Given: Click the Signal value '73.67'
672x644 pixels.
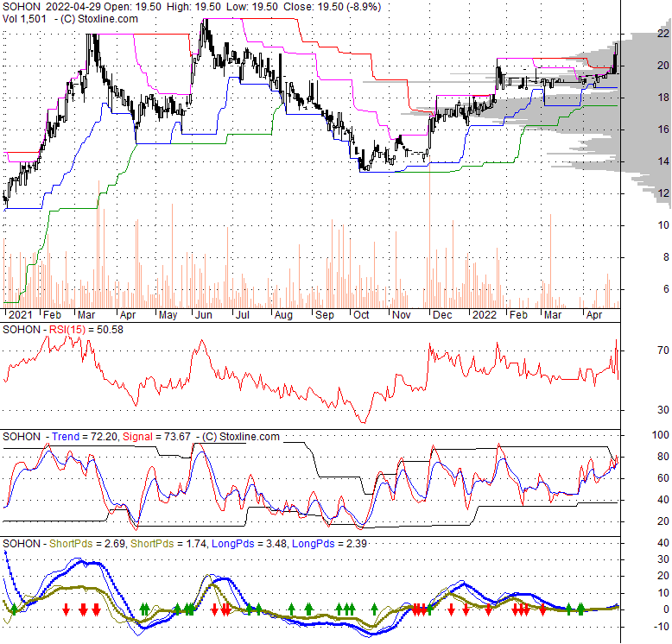Looking at the screenshot, I should click(177, 437).
